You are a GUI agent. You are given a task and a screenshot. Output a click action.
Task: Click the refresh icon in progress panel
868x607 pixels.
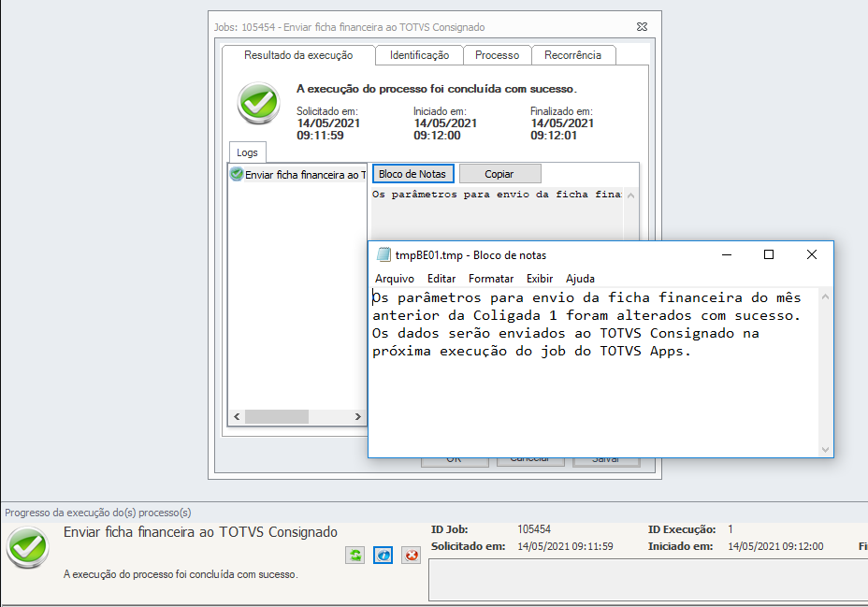click(354, 555)
